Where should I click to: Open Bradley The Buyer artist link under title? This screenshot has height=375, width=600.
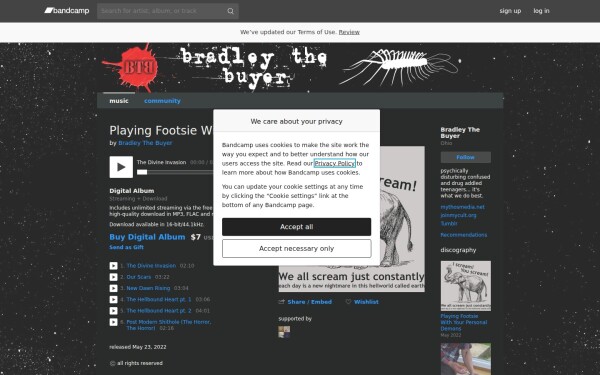(145, 143)
